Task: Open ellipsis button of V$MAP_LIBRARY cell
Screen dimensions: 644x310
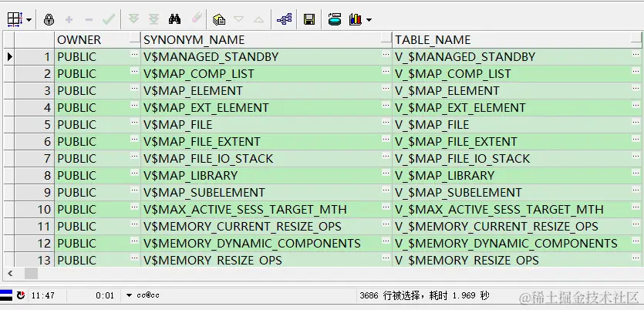Action: 386,173
